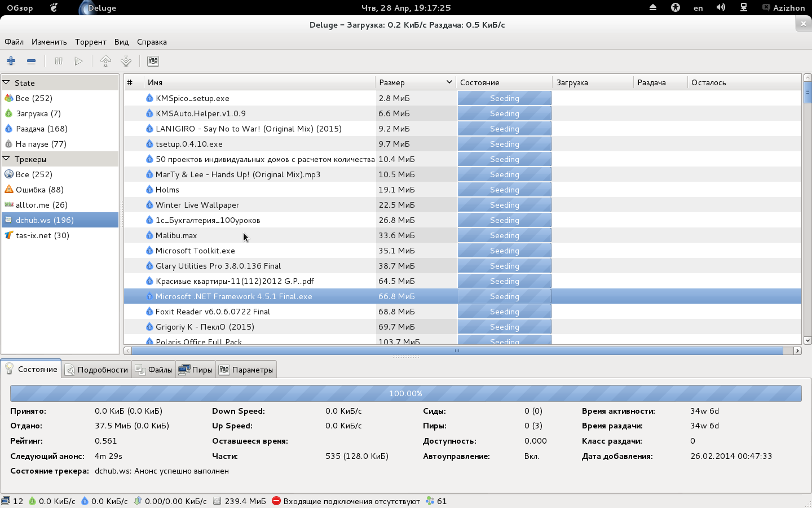
Task: Click the vertical scrollbar up arrow
Action: [x=807, y=77]
